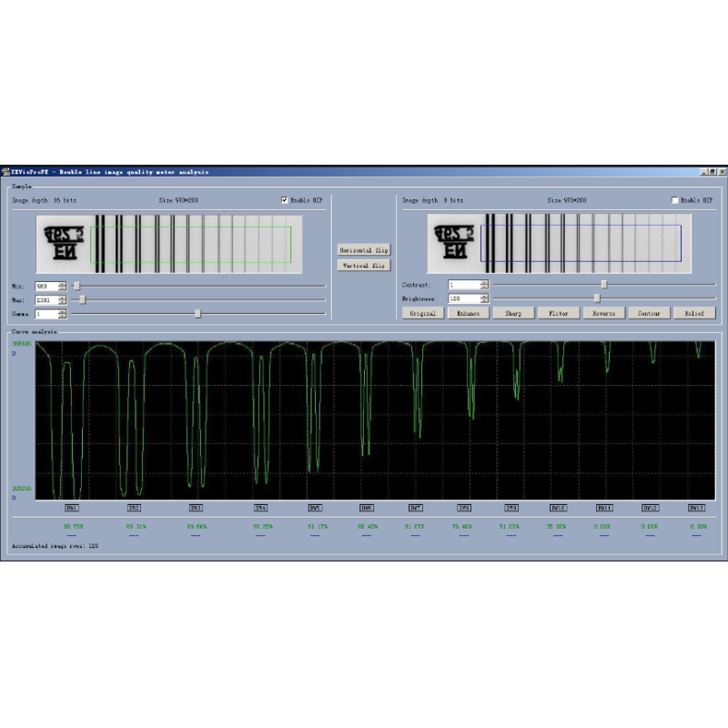The image size is (728, 728).
Task: Tick the left panel Enable DIP checkbox
Action: [284, 200]
